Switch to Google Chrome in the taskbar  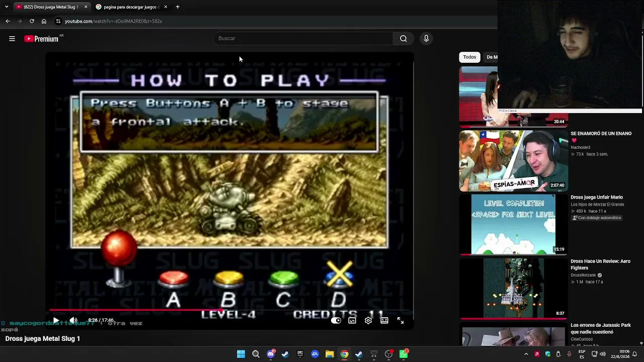tap(344, 354)
